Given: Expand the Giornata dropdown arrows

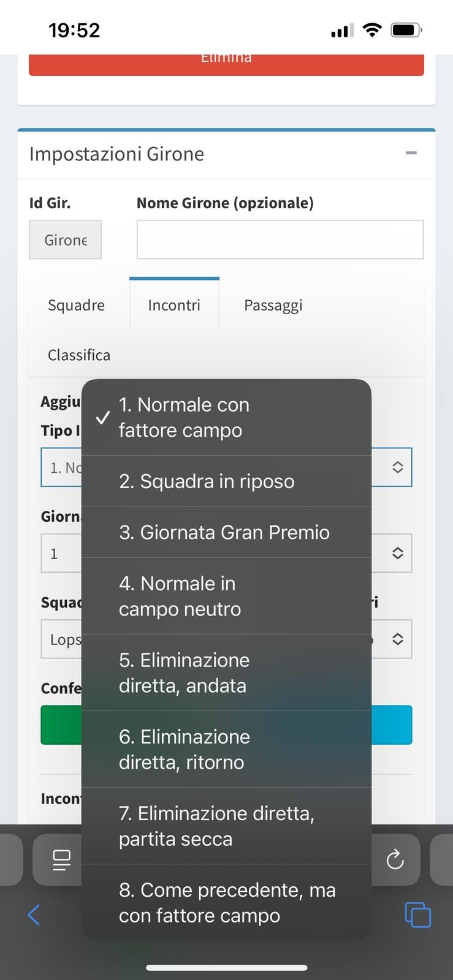Looking at the screenshot, I should pyautogui.click(x=397, y=553).
